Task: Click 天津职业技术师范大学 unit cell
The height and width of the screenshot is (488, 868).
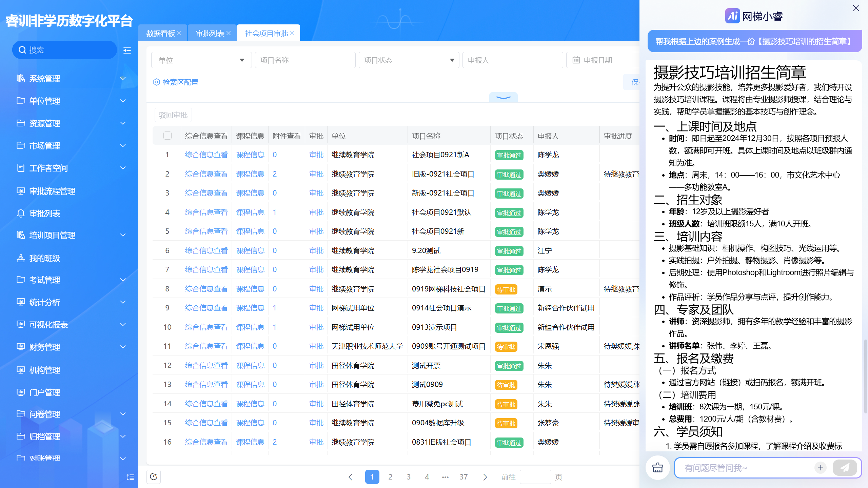Action: pyautogui.click(x=367, y=346)
